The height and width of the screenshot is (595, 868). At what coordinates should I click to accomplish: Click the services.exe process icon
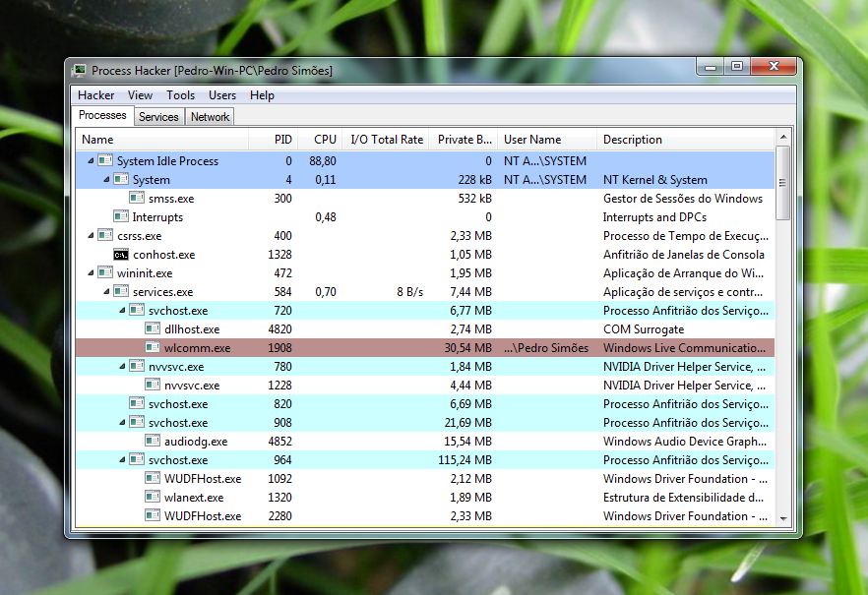121,291
